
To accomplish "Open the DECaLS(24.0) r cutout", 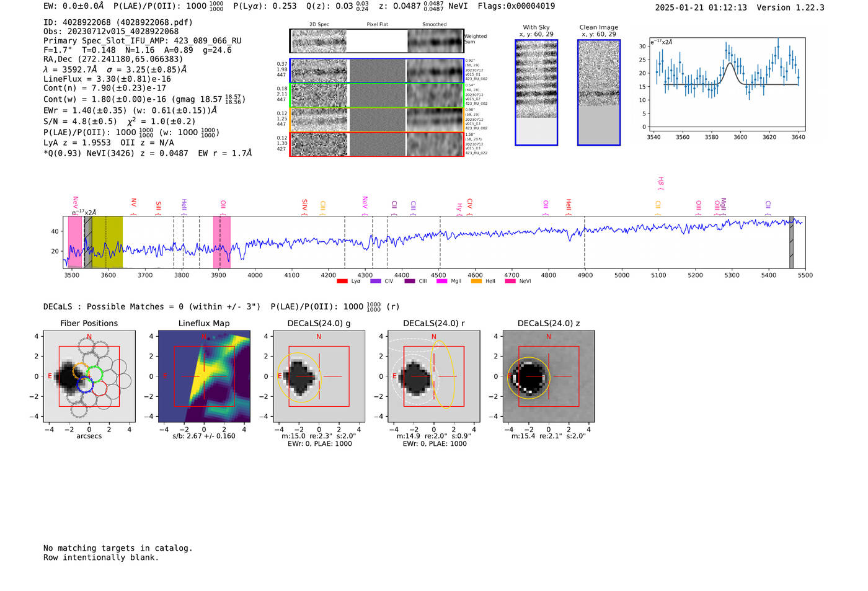I will [x=433, y=376].
